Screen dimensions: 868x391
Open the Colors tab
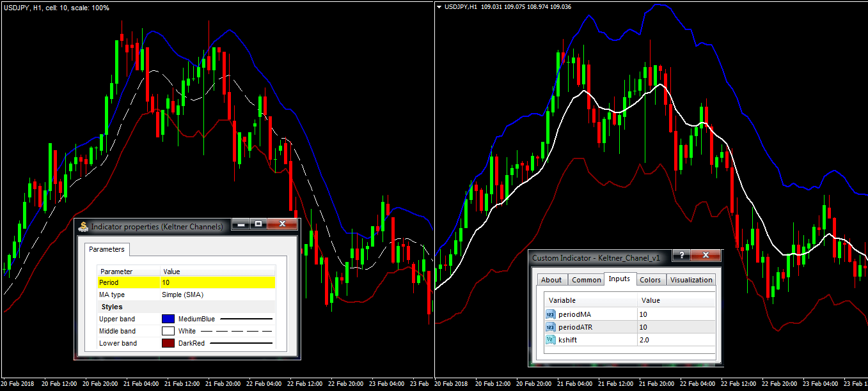tap(650, 280)
